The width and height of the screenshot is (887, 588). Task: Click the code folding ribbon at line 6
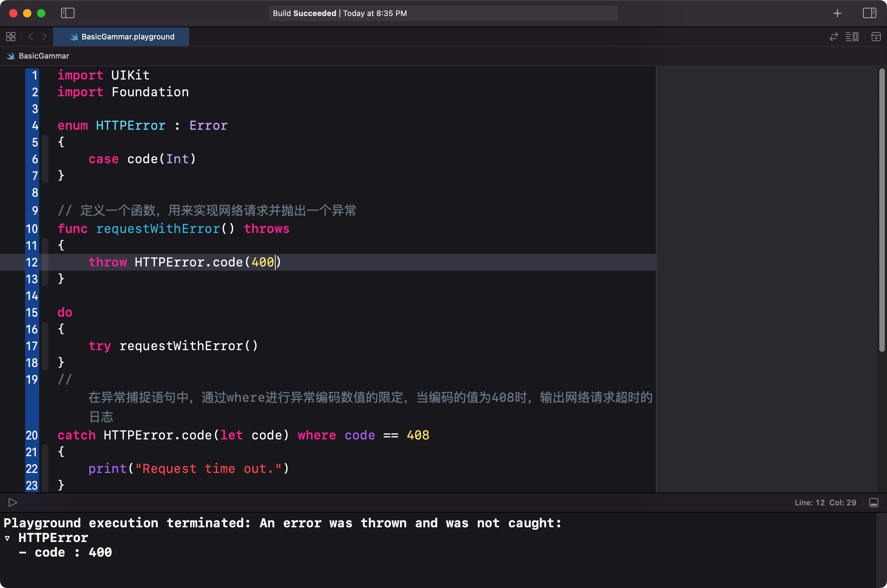45,159
